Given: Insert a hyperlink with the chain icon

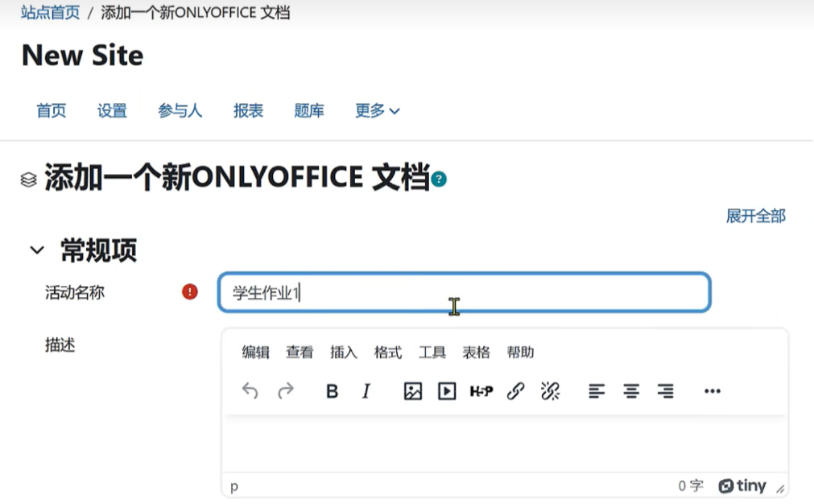Looking at the screenshot, I should (x=515, y=390).
